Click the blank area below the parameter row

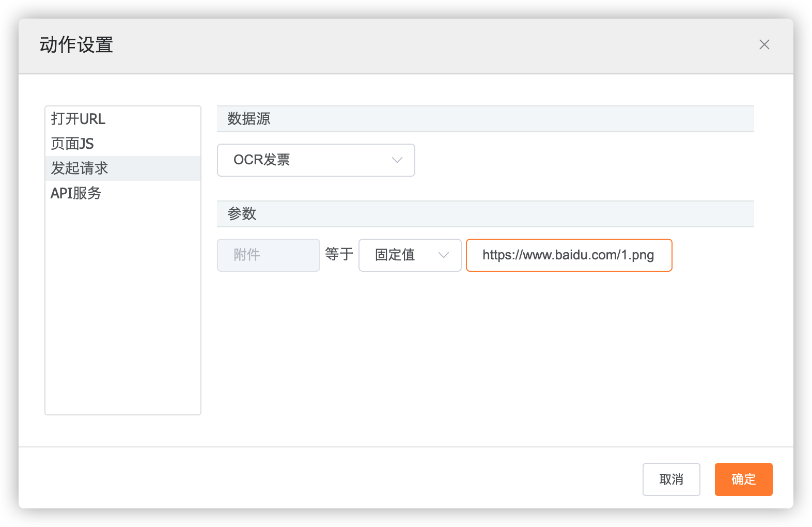485,351
